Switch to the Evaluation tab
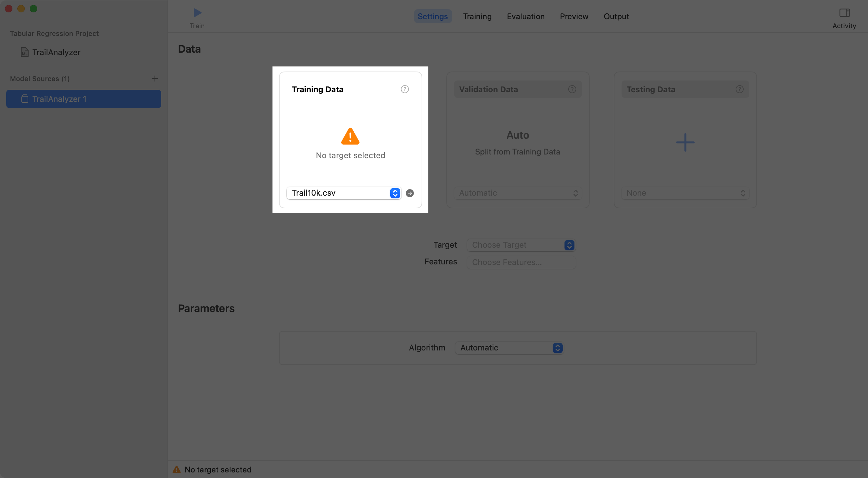The width and height of the screenshot is (868, 478). (x=526, y=16)
